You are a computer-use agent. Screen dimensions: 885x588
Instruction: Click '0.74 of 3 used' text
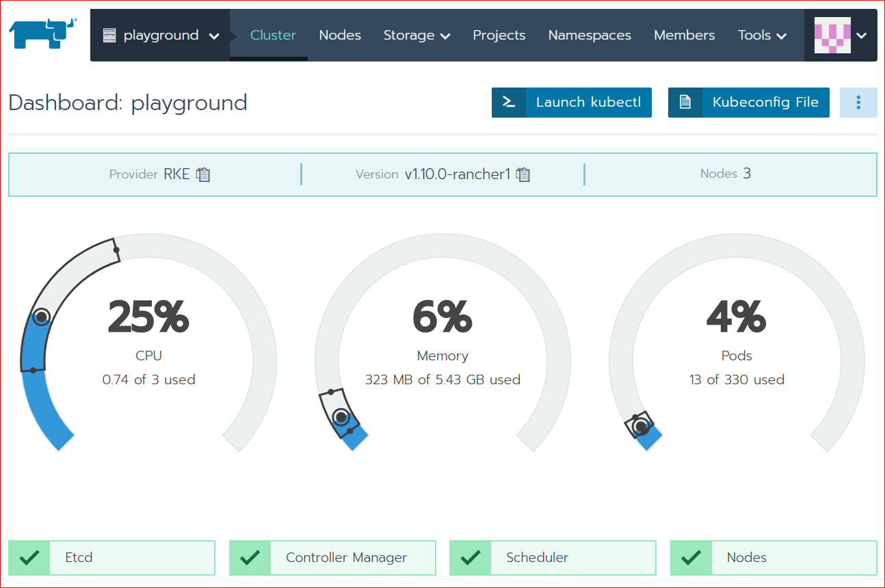[x=149, y=379]
